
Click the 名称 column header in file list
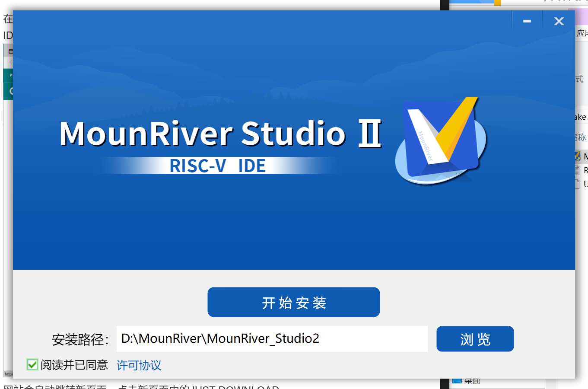pyautogui.click(x=581, y=137)
